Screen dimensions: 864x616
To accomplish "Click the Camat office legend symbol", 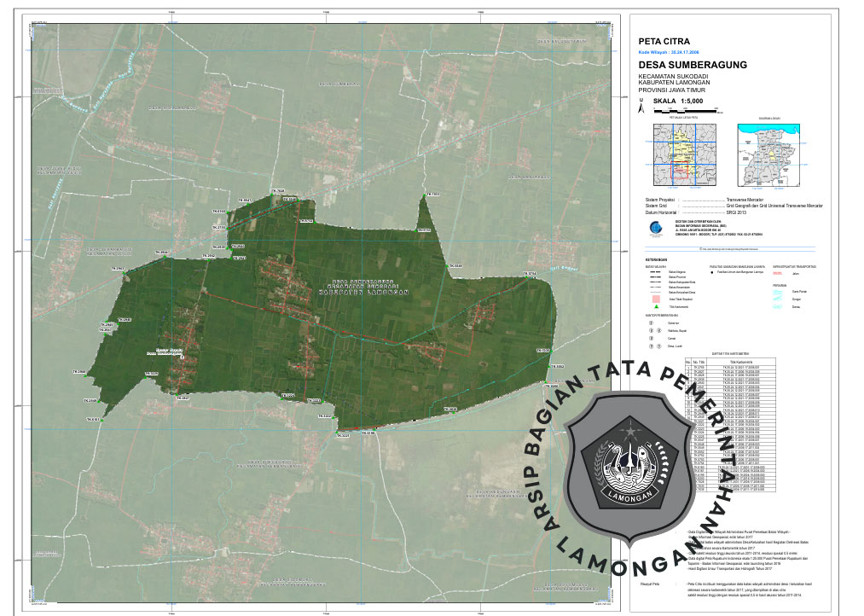I will [x=652, y=339].
